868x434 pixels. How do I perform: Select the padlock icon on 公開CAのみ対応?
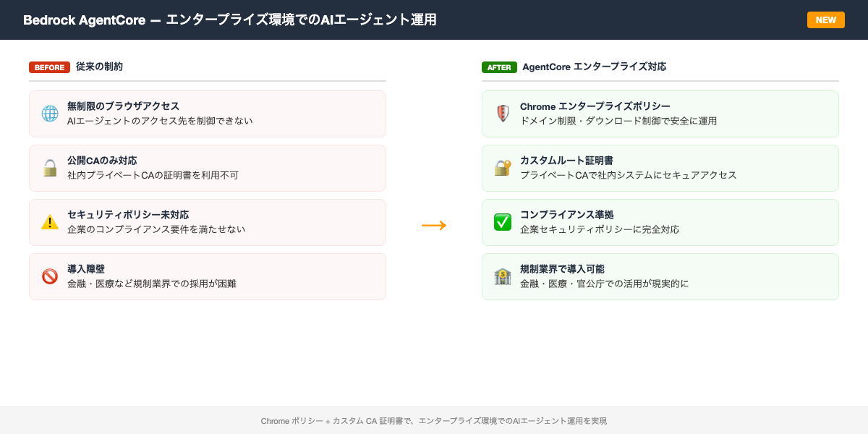(x=48, y=167)
